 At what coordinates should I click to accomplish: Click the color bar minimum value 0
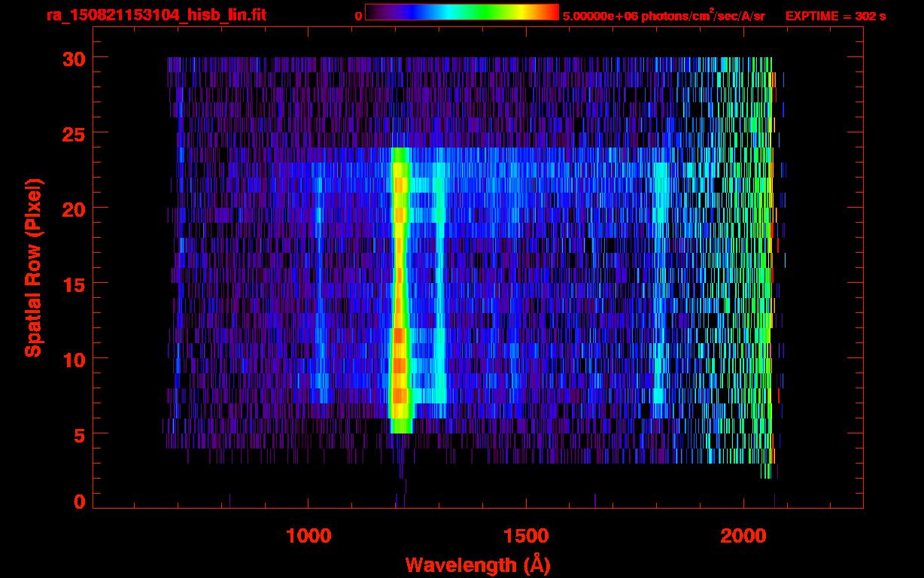click(x=358, y=16)
